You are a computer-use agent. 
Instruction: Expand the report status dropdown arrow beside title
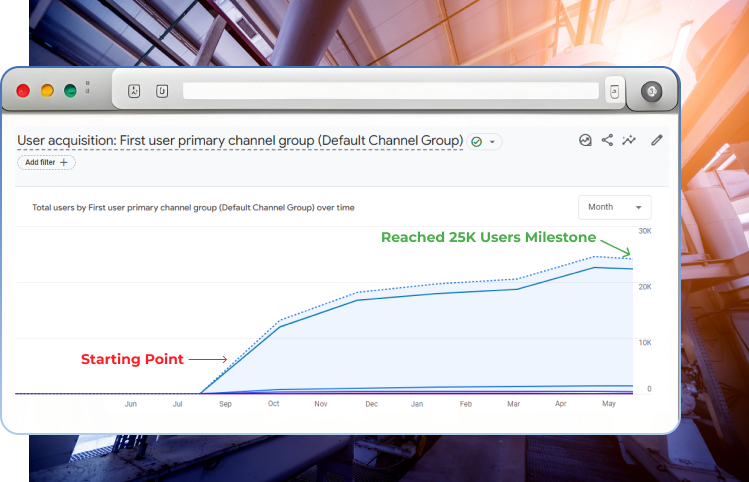[492, 142]
